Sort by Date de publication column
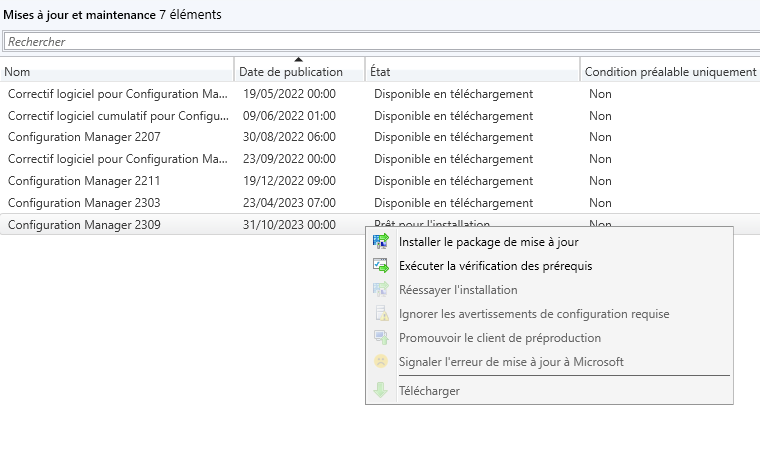The image size is (760, 454). (291, 72)
